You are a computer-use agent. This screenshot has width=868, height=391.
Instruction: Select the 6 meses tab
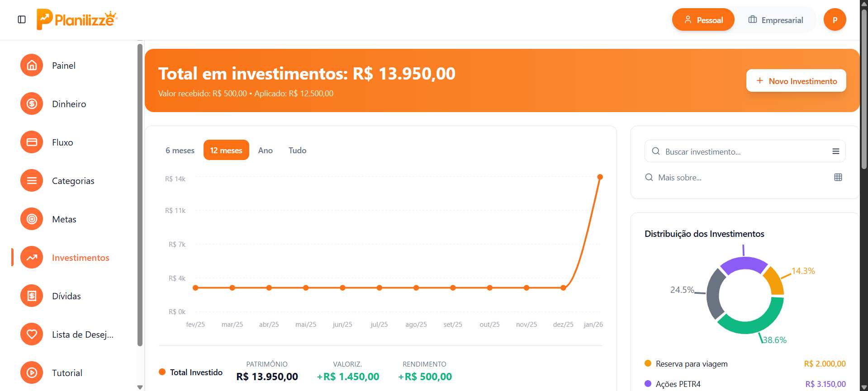(180, 151)
